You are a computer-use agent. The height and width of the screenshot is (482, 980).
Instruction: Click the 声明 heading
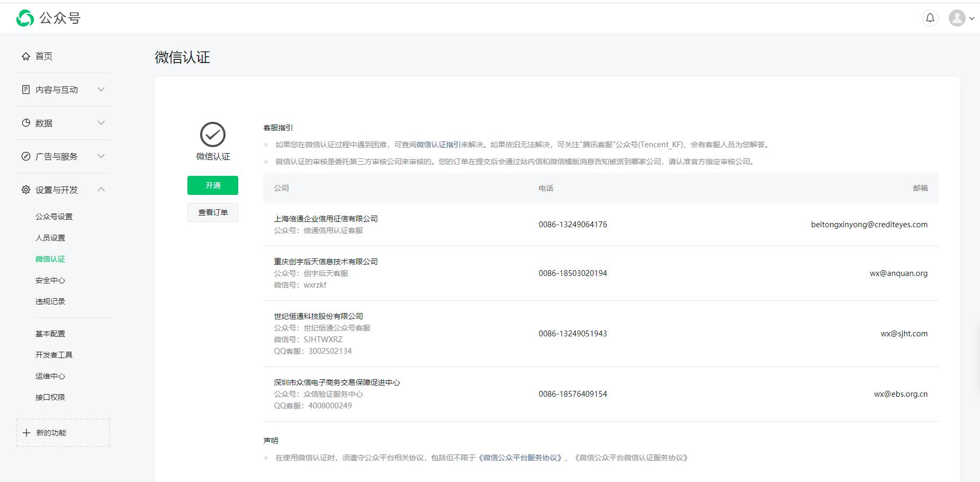click(271, 441)
